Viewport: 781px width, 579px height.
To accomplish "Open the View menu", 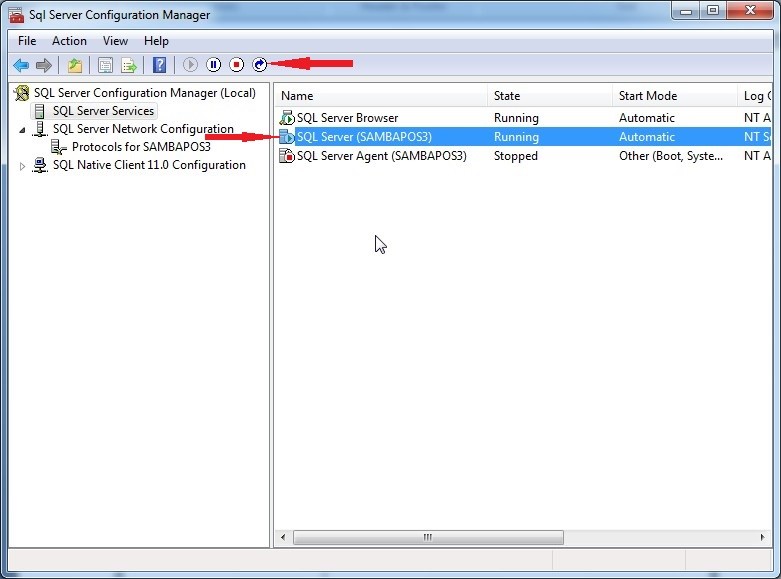I will 115,41.
